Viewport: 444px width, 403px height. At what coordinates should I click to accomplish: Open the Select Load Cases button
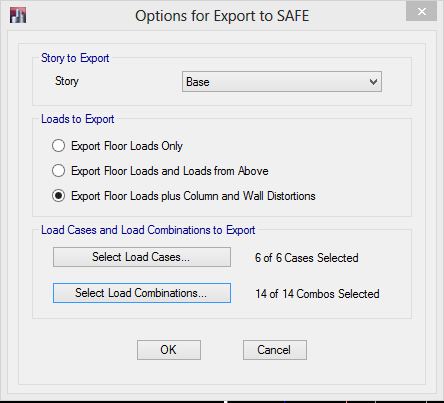[142, 257]
